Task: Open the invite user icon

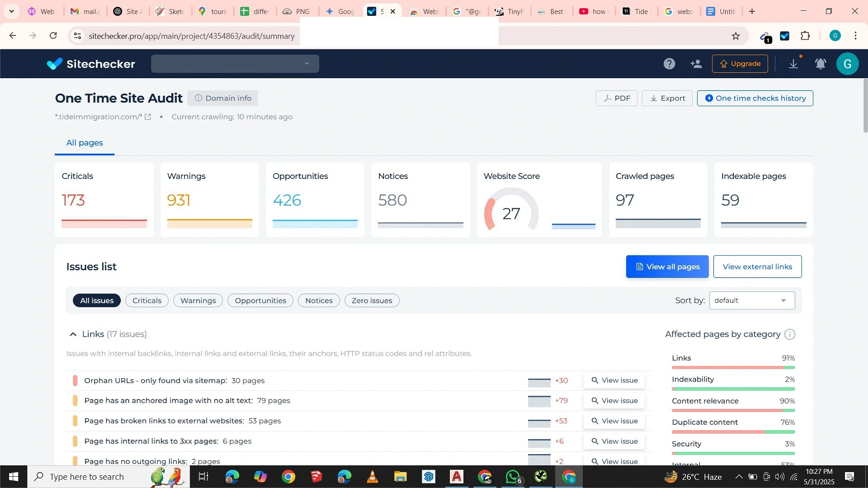Action: (x=696, y=64)
